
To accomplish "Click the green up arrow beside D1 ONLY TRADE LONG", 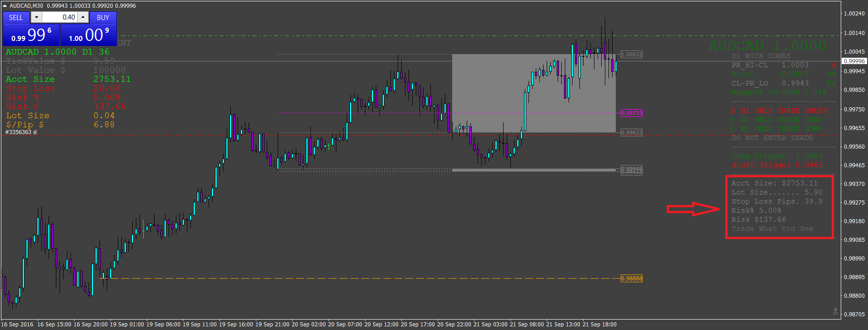I will (x=733, y=120).
